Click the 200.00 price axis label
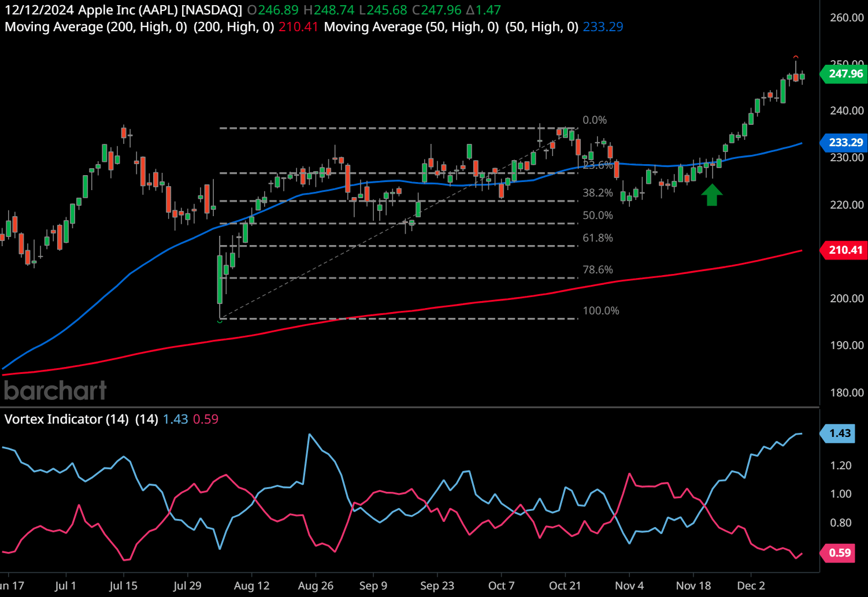This screenshot has width=868, height=597. [847, 298]
